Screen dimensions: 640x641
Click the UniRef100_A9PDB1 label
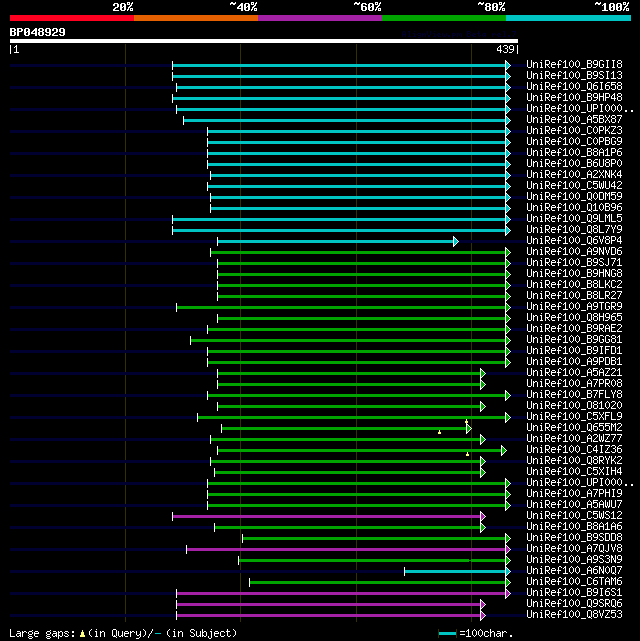click(574, 362)
